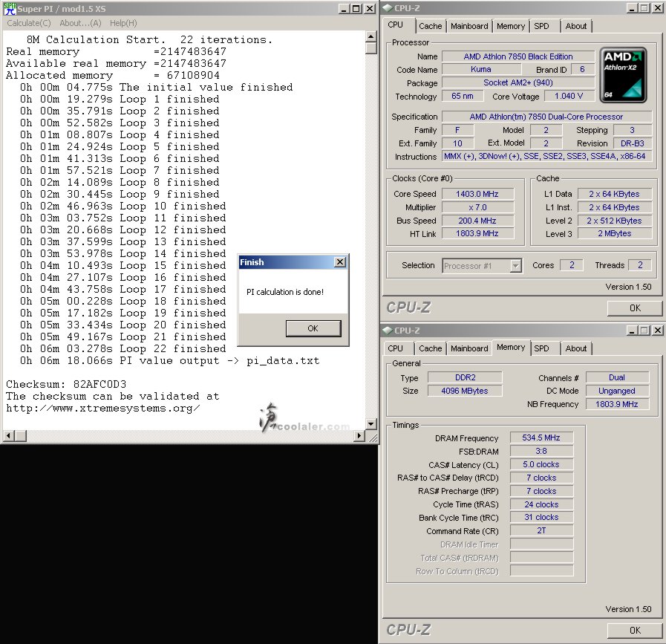Close the bottom CPU-Z window
This screenshot has width=666, height=644.
658,330
